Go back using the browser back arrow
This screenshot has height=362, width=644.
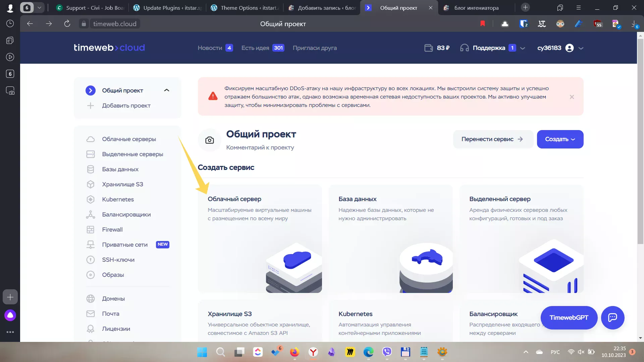point(30,23)
